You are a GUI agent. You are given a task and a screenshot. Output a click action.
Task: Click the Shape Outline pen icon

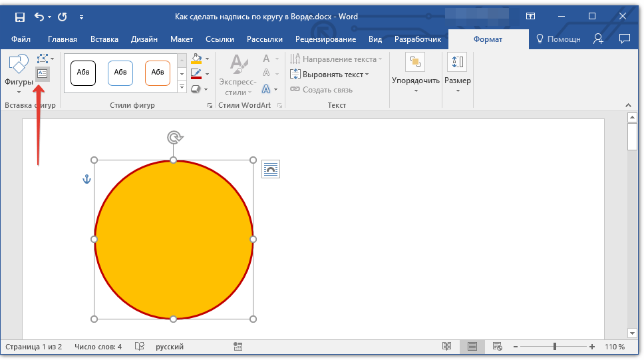196,74
